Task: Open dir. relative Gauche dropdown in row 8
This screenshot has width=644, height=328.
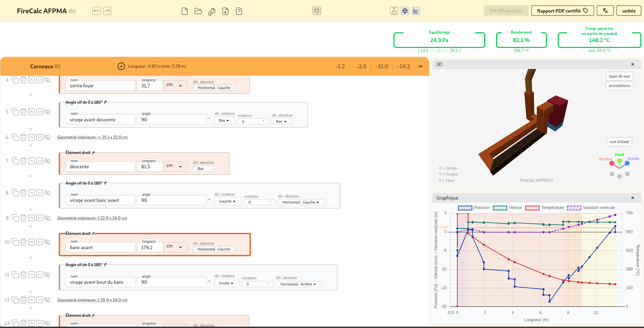Action: 227,201
